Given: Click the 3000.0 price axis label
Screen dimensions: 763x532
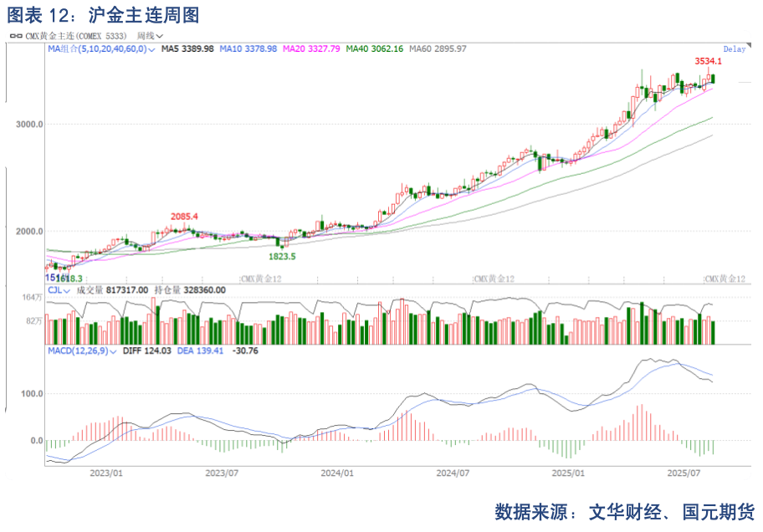Looking at the screenshot, I should [x=28, y=125].
